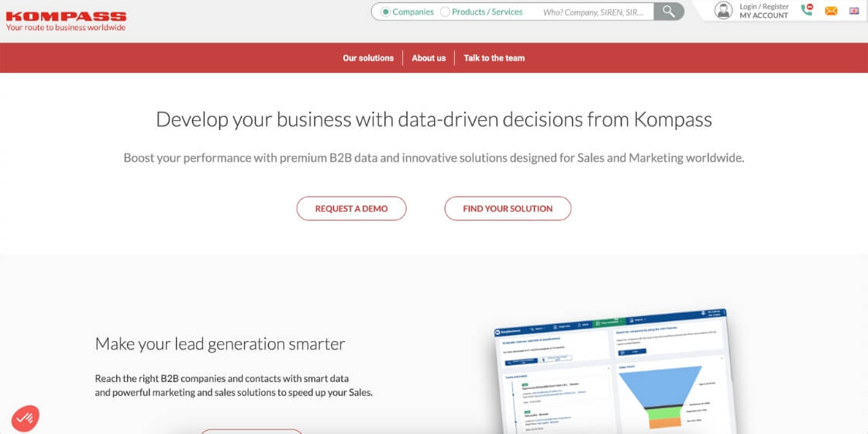Click "Make your lead generation smarter" heading
The image size is (868, 434).
[x=220, y=344]
